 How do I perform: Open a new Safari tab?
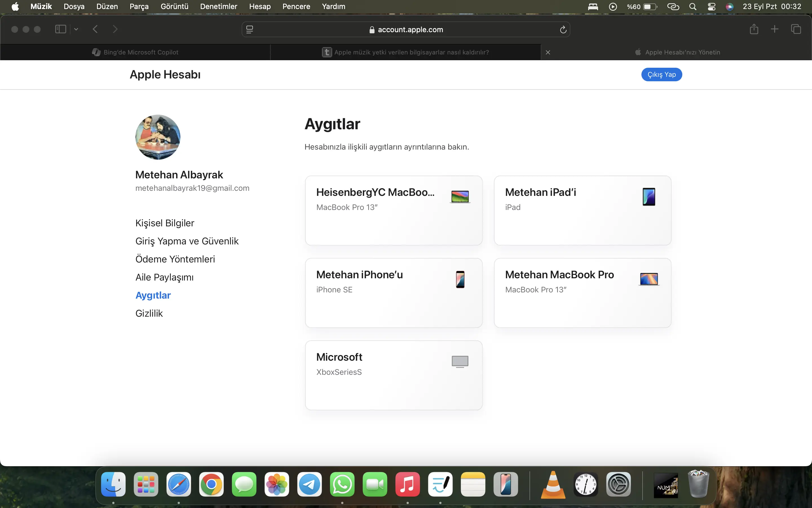(x=775, y=29)
